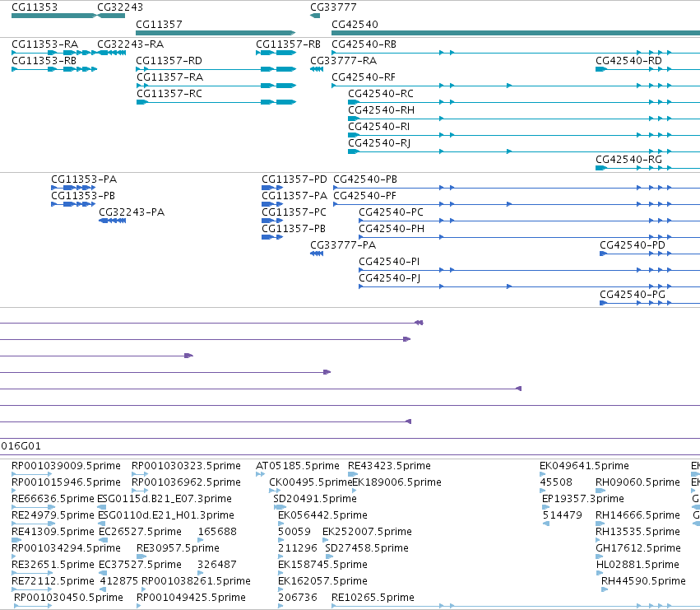Click EST feature 514479

pos(563,515)
